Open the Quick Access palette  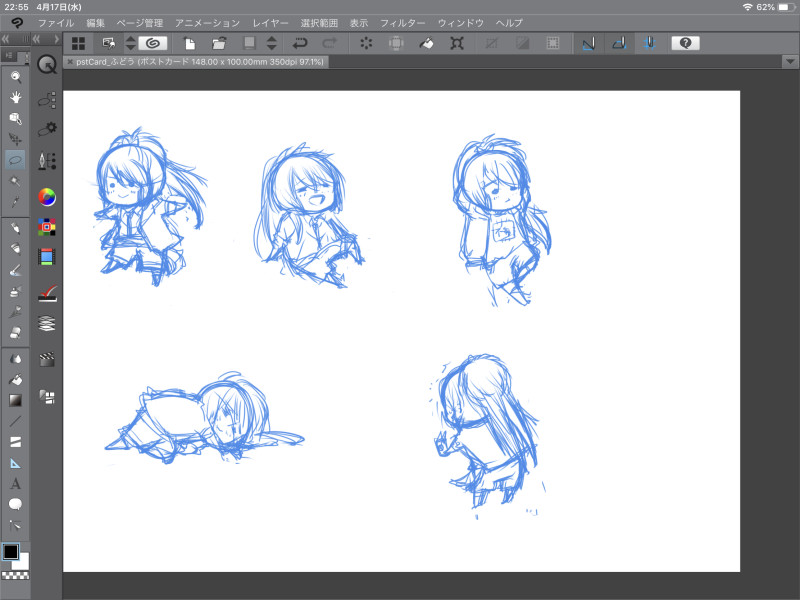(47, 65)
